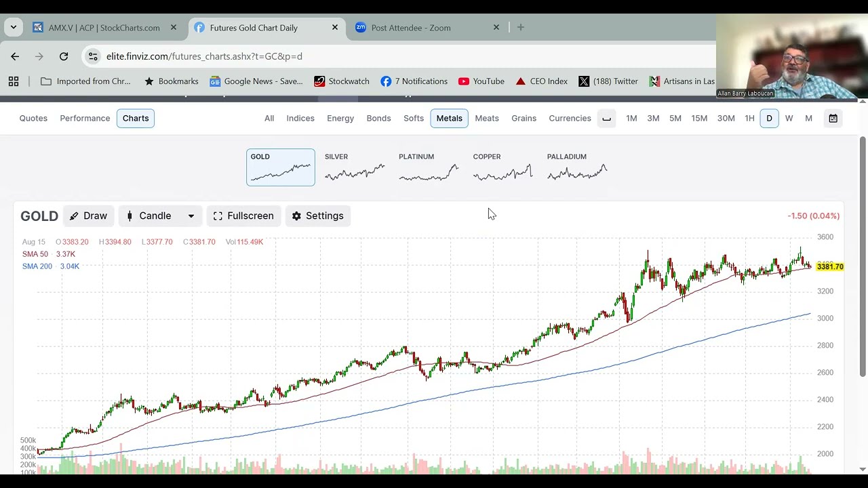This screenshot has height=488, width=868.
Task: Click the page vertical scrollbar
Action: tap(863, 258)
